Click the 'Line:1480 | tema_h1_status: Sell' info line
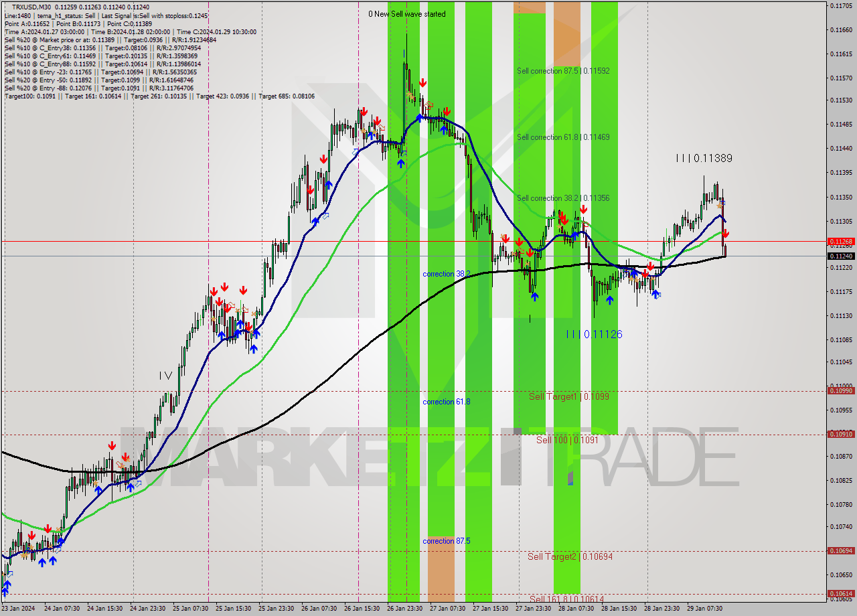The height and width of the screenshot is (616, 857). 106,15
